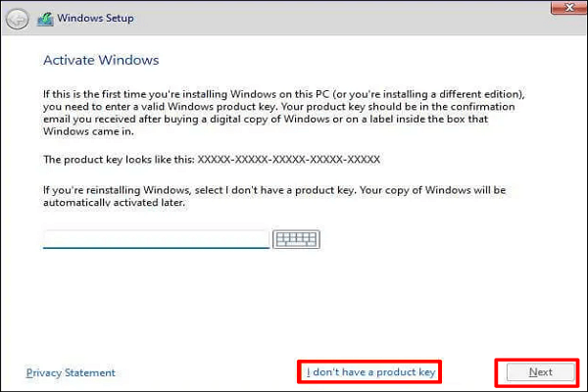Click the "Activate Windows" heading

(101, 61)
